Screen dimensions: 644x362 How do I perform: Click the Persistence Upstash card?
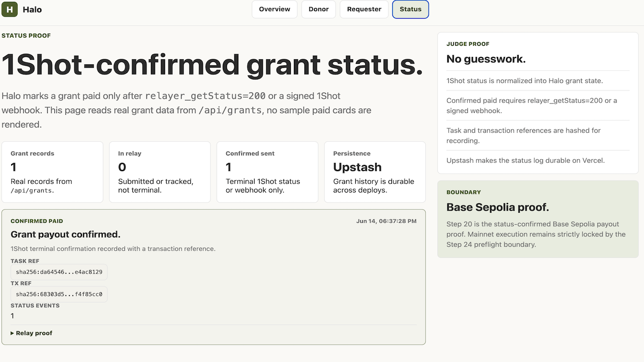coord(375,172)
